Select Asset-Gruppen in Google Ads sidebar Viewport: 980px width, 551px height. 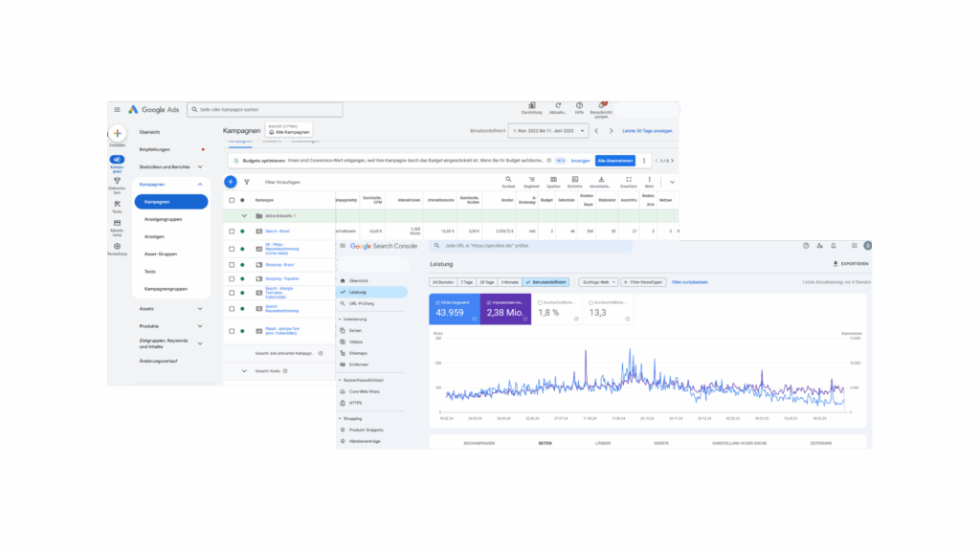pos(161,254)
